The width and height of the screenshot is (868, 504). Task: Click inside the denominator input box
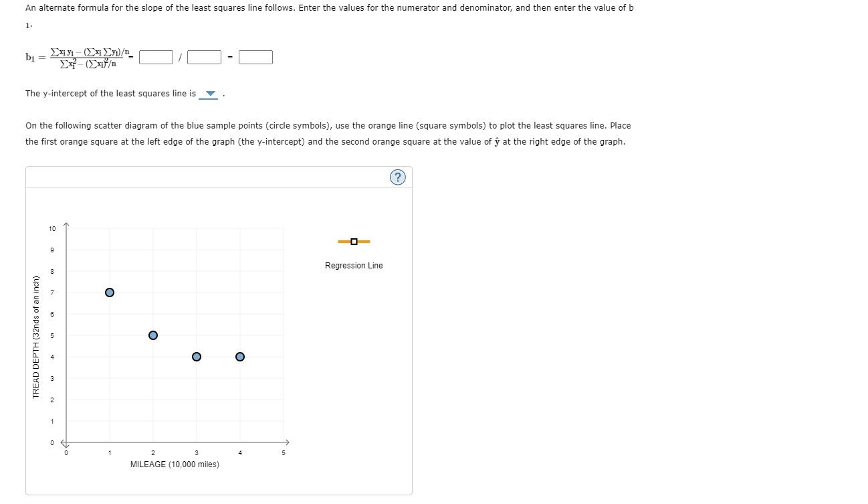coord(204,57)
